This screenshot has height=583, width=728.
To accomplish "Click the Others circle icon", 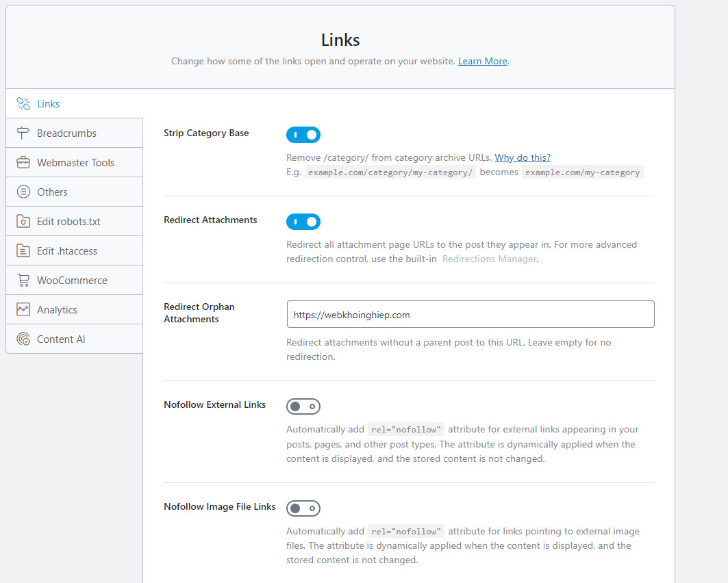I will [x=23, y=192].
